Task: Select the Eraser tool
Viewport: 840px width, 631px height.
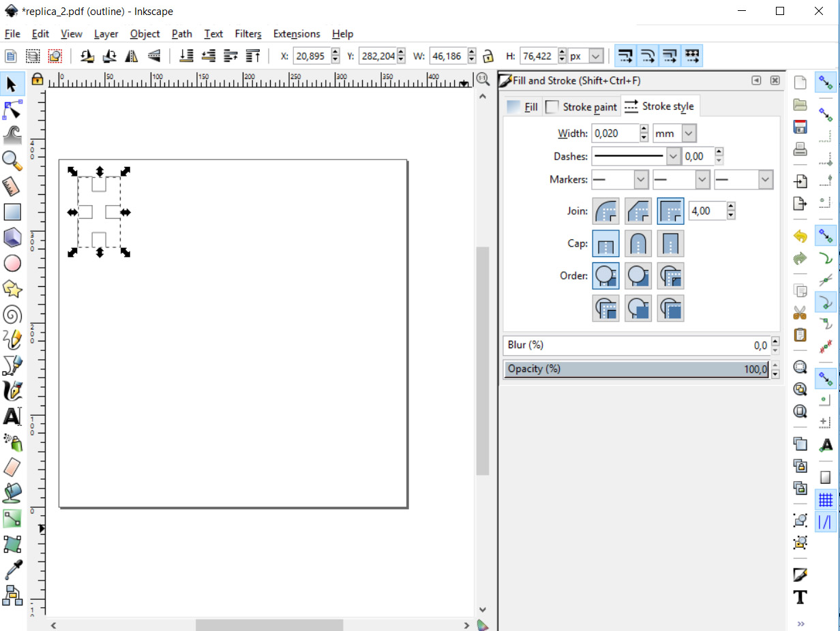Action: (12, 467)
